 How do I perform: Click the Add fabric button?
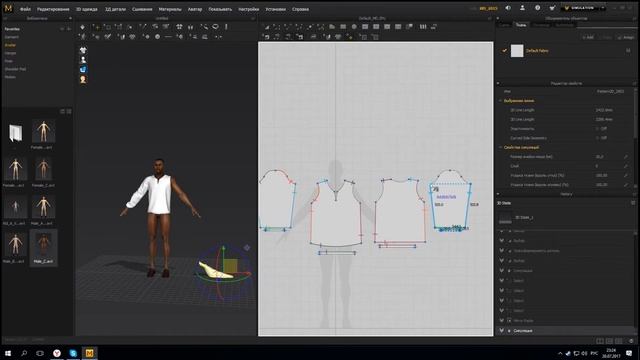click(588, 37)
